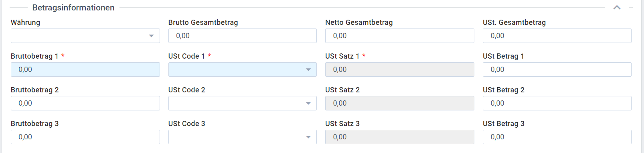The width and height of the screenshot is (644, 153).
Task: Collapse the Betragsinformationen section chevron
Action: (617, 8)
